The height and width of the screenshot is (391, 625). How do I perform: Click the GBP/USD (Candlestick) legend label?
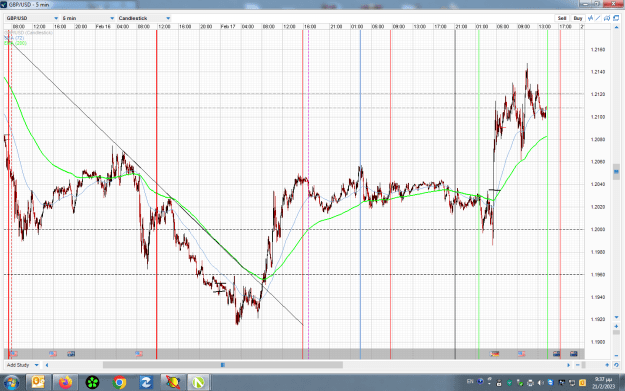coord(28,33)
